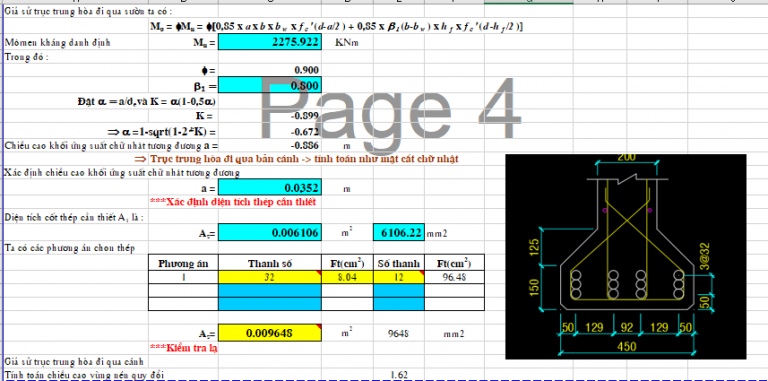Click the 'Số thanh' table header
Viewport: 768px width, 381px height.
(x=399, y=263)
